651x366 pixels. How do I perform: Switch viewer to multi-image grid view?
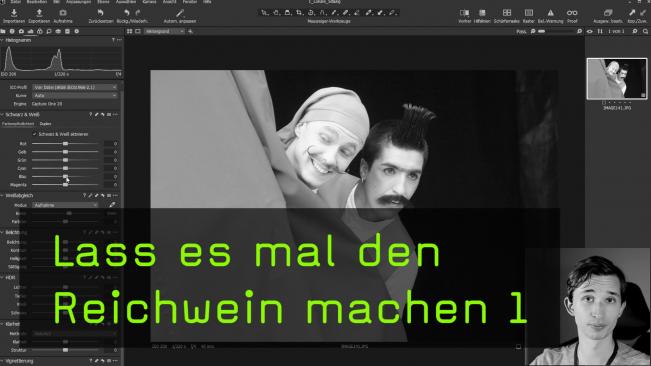tap(130, 31)
